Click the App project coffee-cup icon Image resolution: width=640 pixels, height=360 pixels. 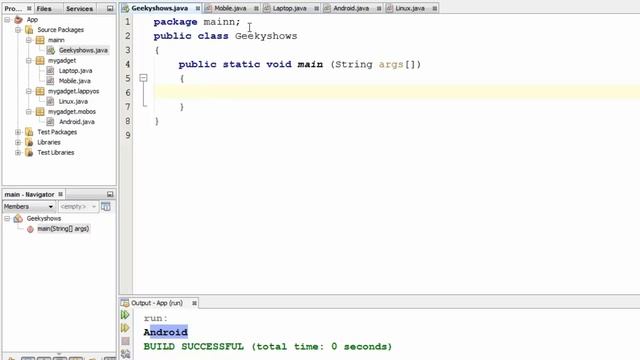pyautogui.click(x=18, y=20)
